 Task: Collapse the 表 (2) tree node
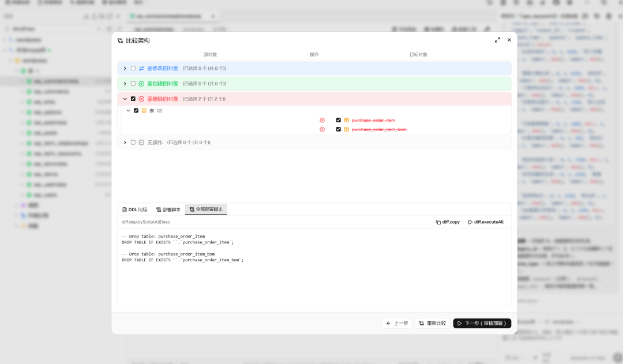128,111
